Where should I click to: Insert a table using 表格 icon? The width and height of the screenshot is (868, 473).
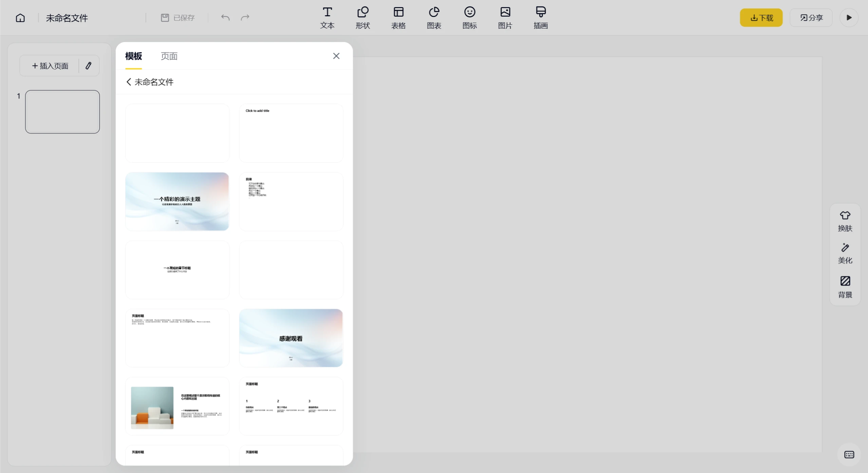point(398,18)
